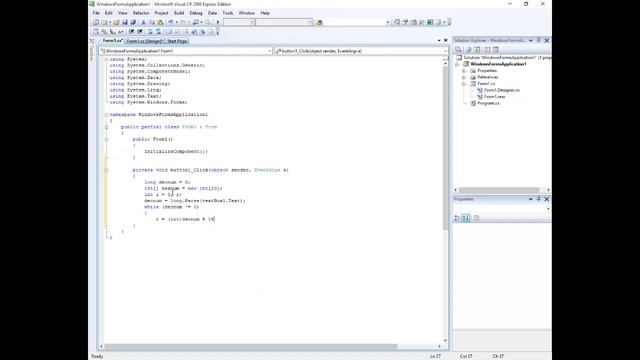Click the Solution Explorer horizontal scrollbar
The height and width of the screenshot is (360, 640).
pyautogui.click(x=499, y=190)
